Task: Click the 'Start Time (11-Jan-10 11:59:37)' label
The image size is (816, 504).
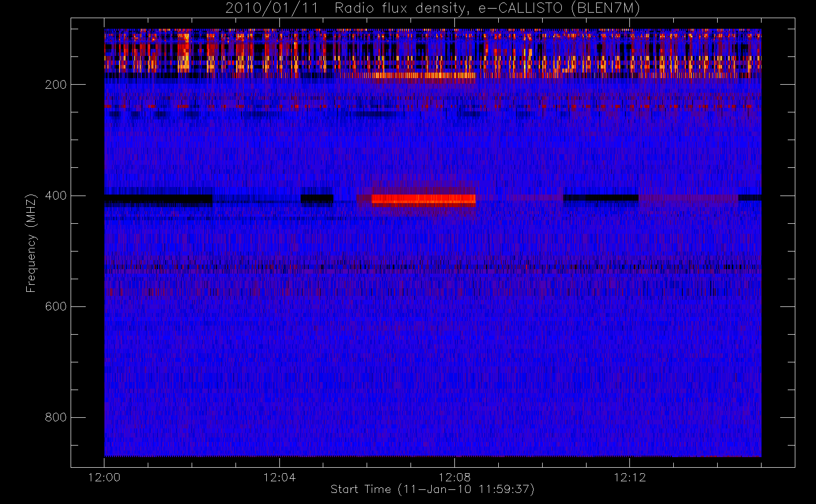Action: (x=432, y=489)
